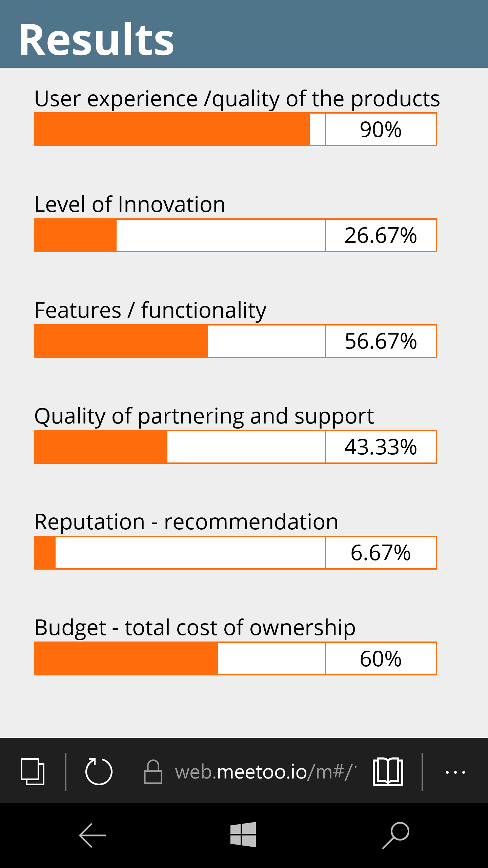Viewport: 488px width, 868px height.
Task: Open reading view book icon
Action: (388, 772)
